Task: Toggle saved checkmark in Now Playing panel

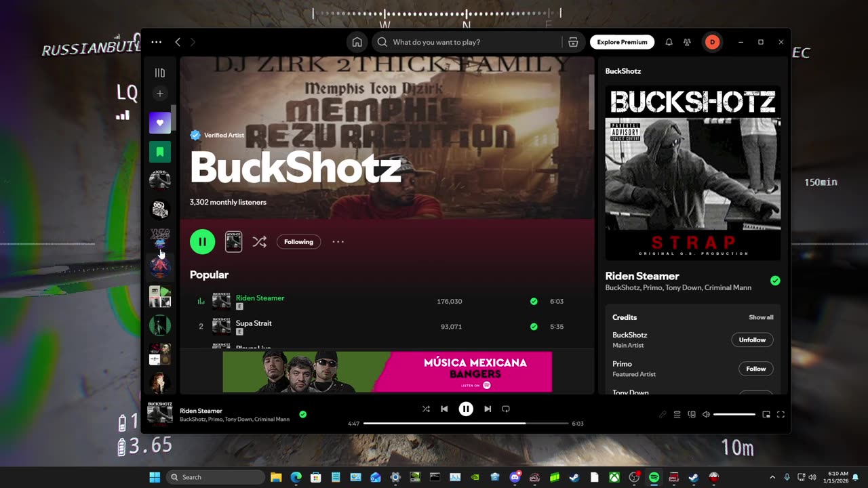Action: point(775,281)
